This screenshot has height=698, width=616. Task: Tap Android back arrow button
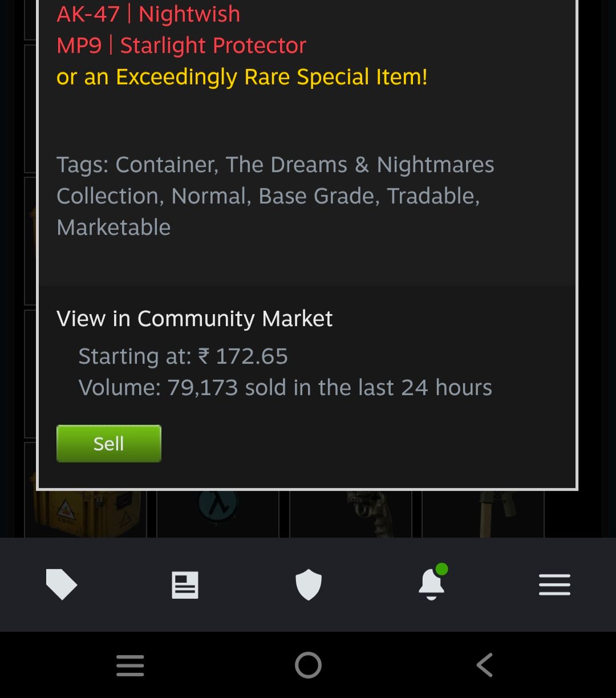click(x=485, y=665)
